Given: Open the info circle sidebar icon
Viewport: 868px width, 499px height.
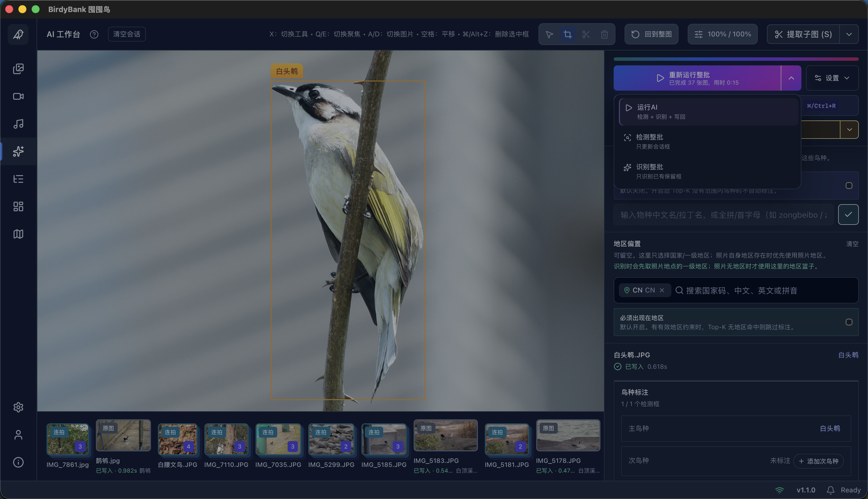Looking at the screenshot, I should tap(18, 462).
